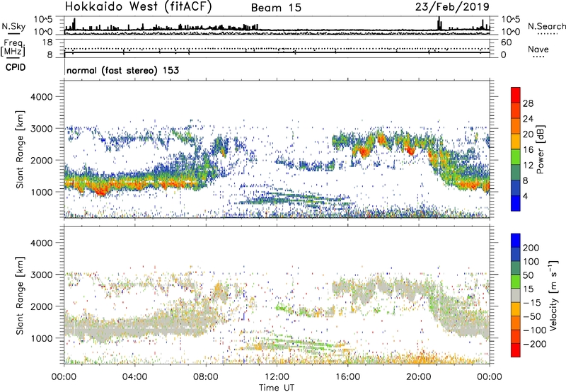Click the '08:00' time tick label
Viewport: 566px width, 392px height.
coord(206,377)
